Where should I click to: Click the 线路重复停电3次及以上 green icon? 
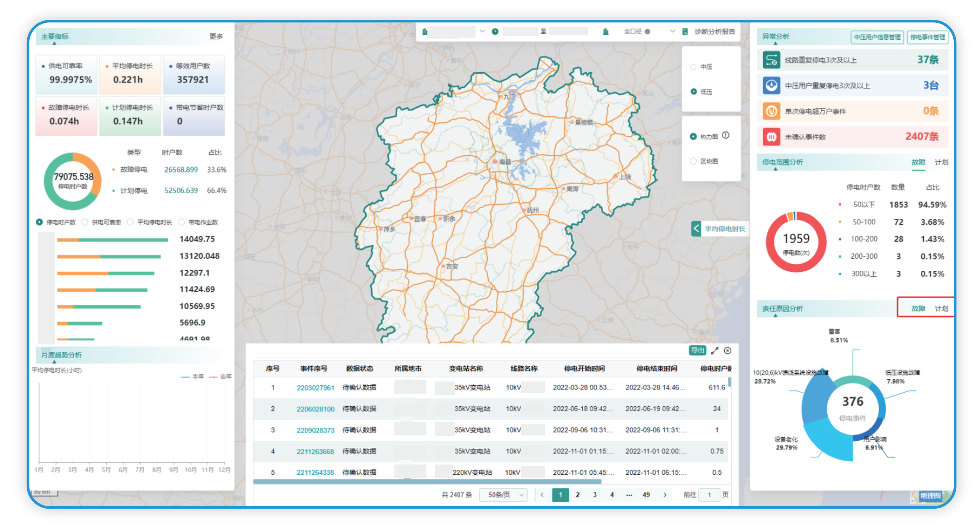click(x=771, y=60)
